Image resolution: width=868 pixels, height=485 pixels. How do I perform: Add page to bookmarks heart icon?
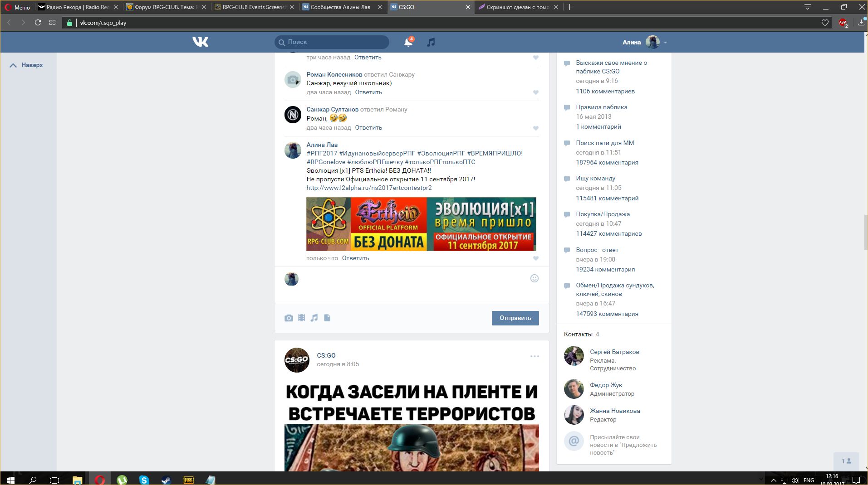point(825,23)
